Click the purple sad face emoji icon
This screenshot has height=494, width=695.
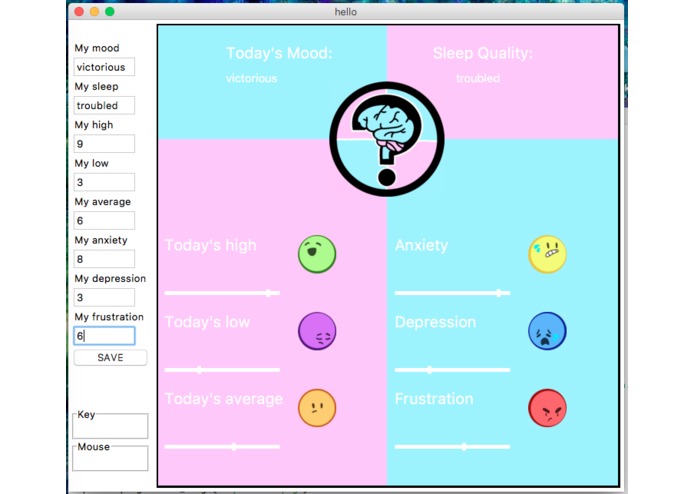(317, 331)
